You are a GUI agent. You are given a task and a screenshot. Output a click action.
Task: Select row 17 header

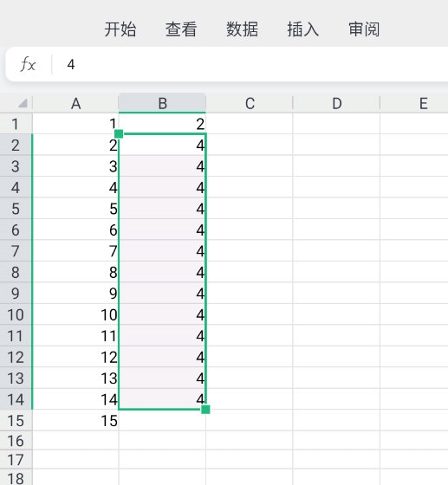[x=16, y=460]
